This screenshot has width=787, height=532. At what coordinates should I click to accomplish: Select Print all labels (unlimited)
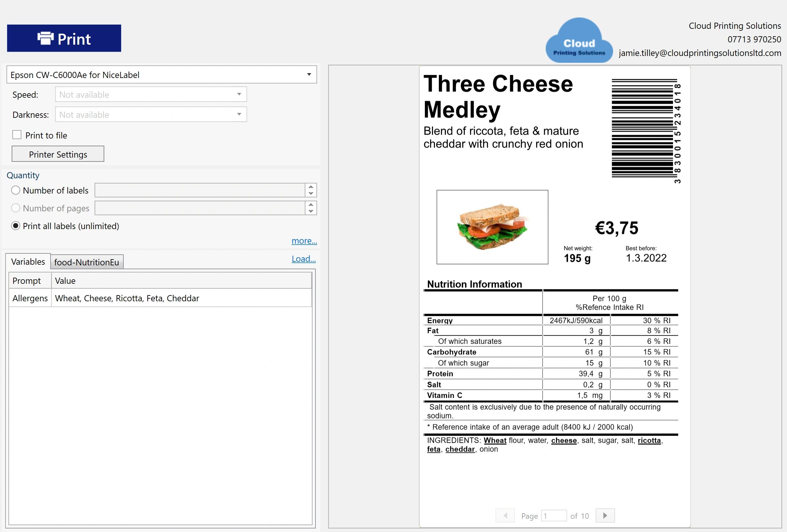16,226
